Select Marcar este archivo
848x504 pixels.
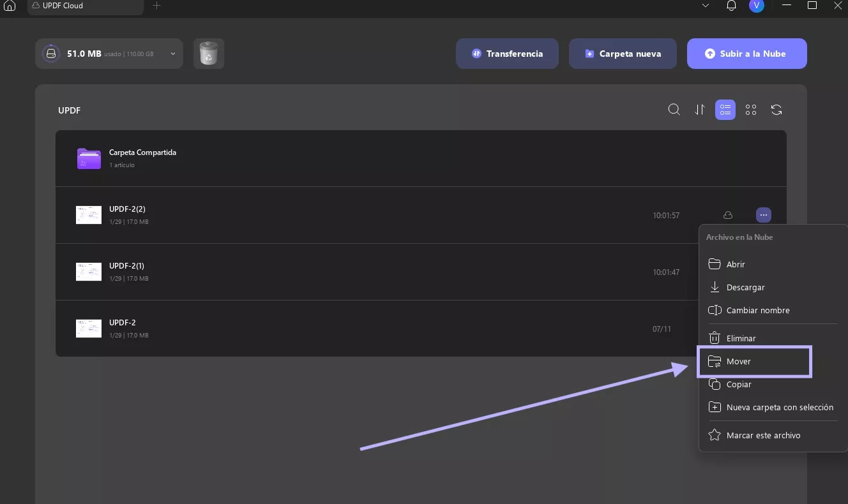pos(773,435)
